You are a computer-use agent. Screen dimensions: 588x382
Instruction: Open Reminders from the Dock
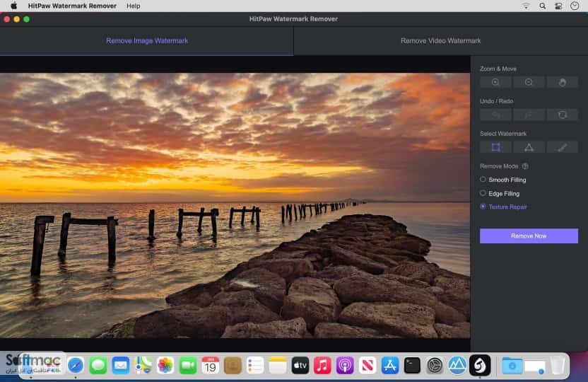point(255,365)
